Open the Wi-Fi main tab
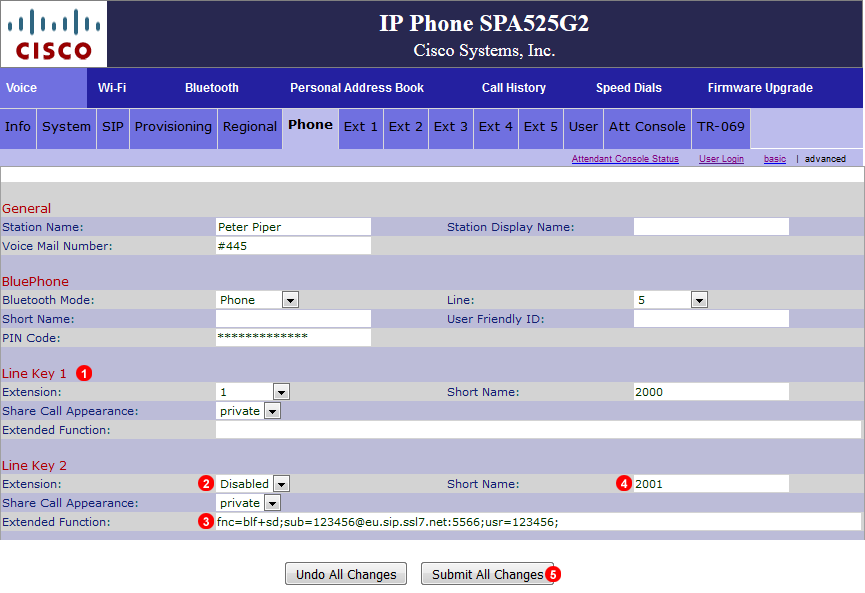Screen dimensions: 865x593 pos(112,88)
